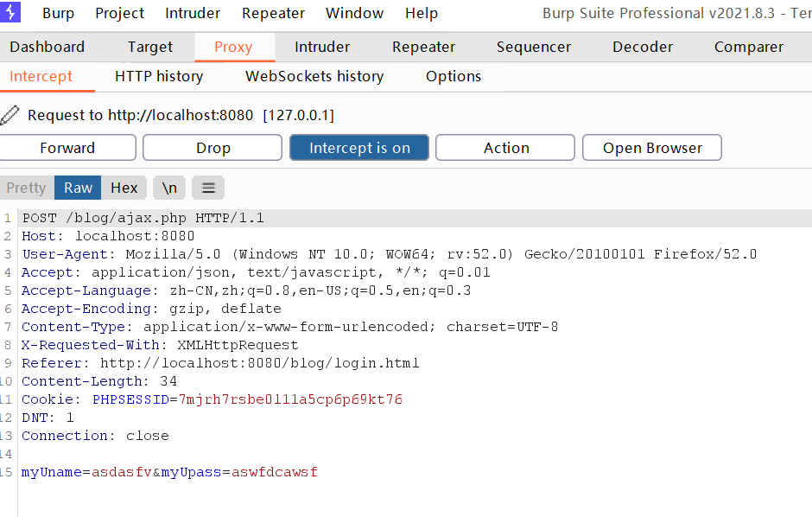The height and width of the screenshot is (517, 812).
Task: Click the Drop button
Action: pyautogui.click(x=213, y=148)
